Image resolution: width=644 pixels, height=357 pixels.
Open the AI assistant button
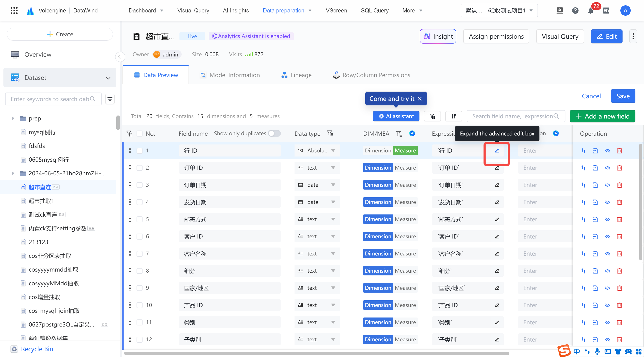point(396,116)
